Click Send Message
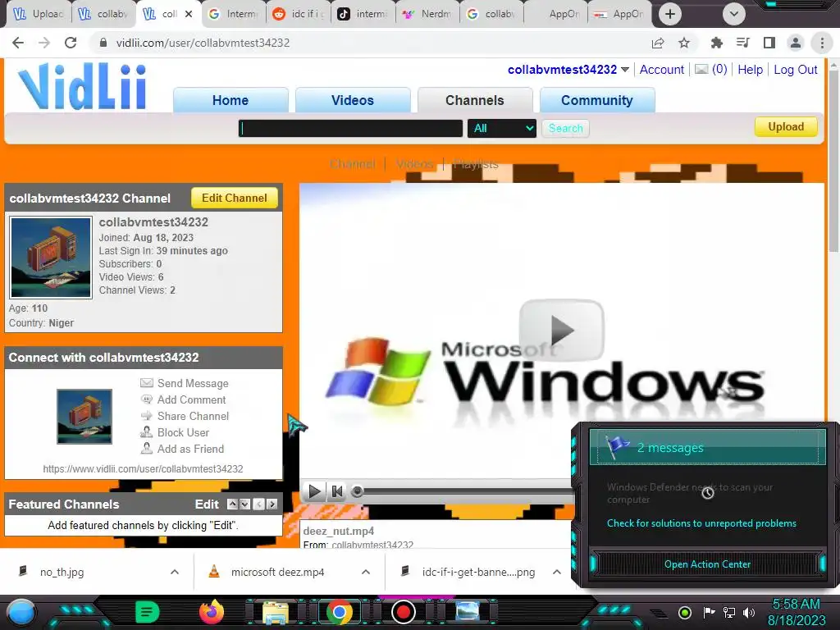 point(193,384)
